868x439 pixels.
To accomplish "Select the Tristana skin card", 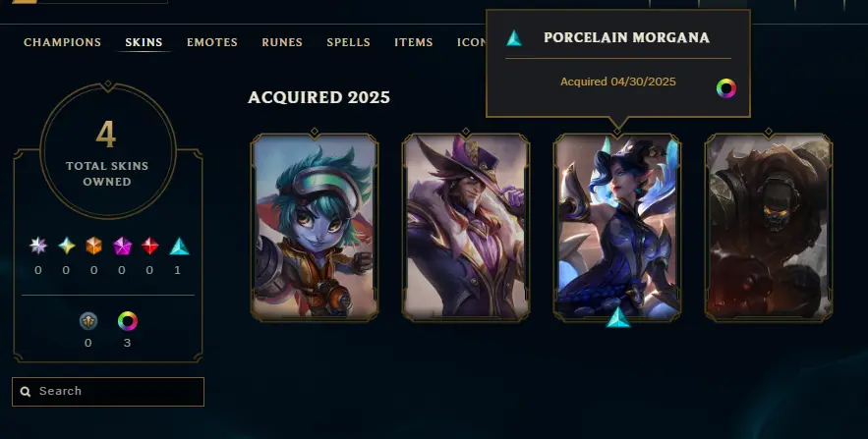I will [x=315, y=227].
